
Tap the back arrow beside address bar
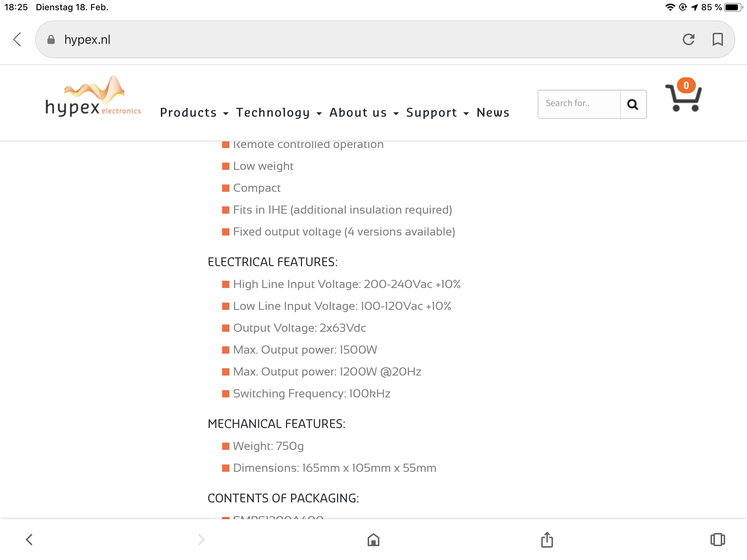17,39
